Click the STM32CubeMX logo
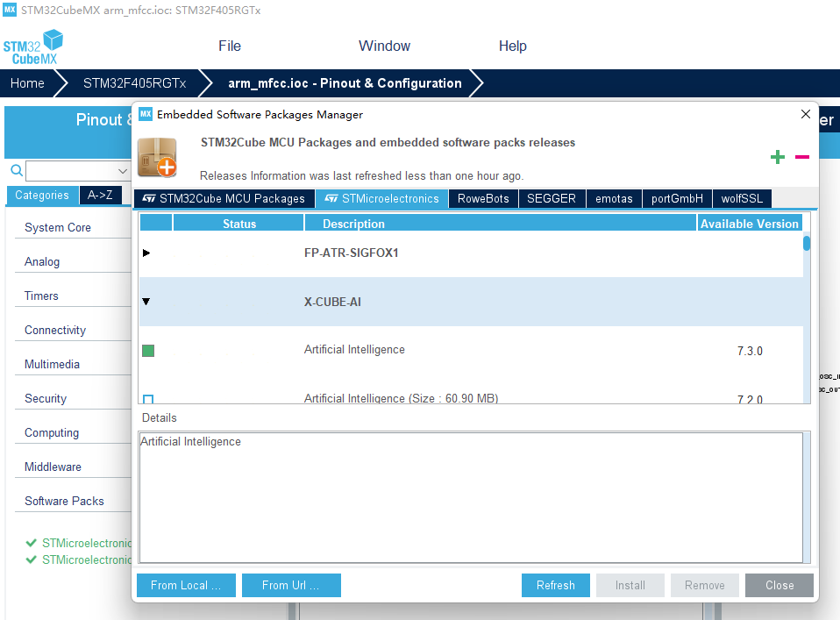Image resolution: width=840 pixels, height=620 pixels. click(33, 47)
